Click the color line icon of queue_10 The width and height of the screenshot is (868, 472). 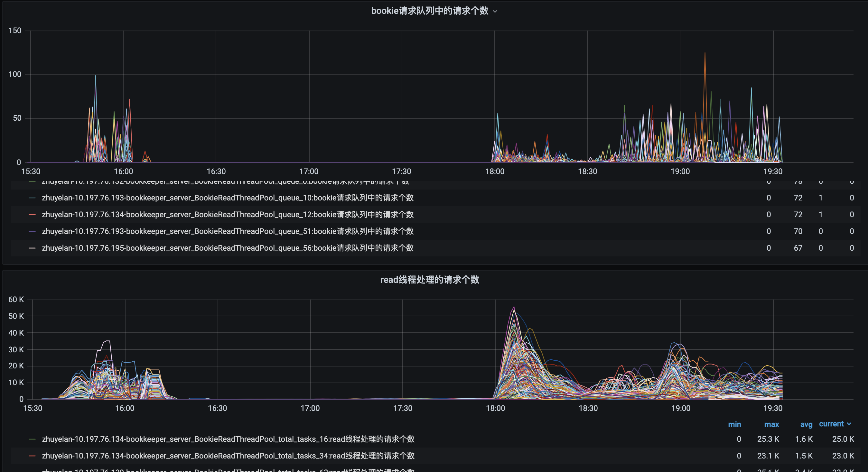point(33,198)
